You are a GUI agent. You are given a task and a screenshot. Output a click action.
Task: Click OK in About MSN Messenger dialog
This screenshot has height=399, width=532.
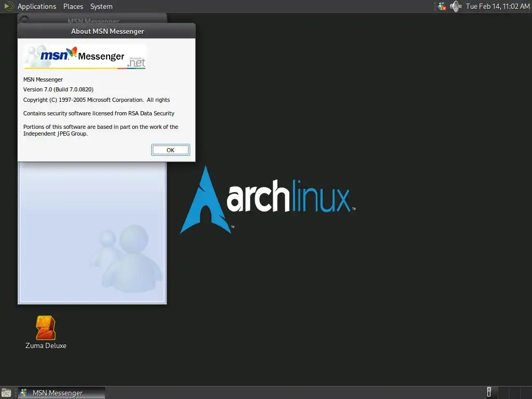tap(170, 150)
